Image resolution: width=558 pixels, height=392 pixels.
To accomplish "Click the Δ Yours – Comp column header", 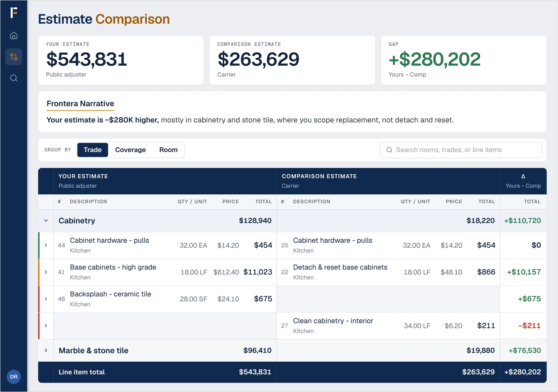I will [523, 181].
